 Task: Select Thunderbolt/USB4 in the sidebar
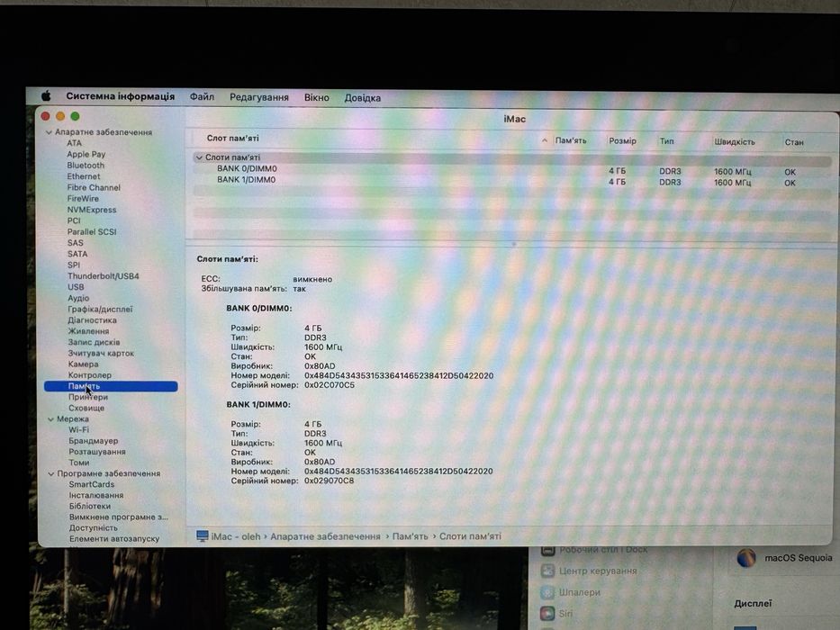pyautogui.click(x=104, y=276)
